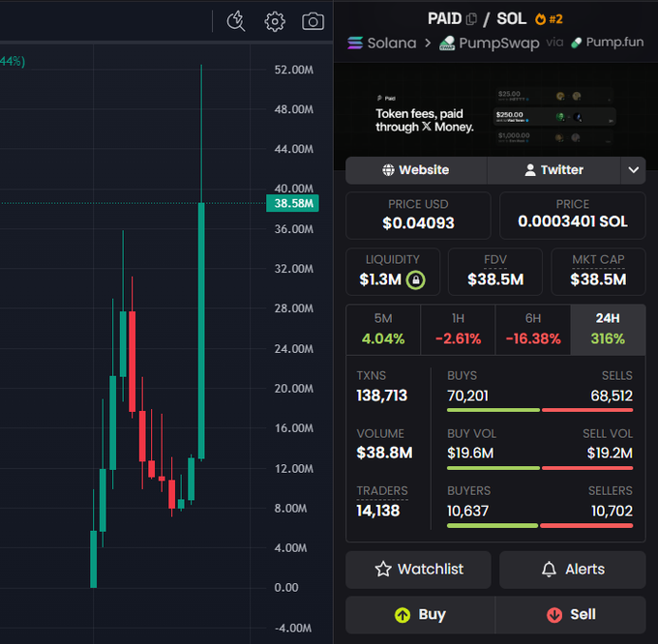658x644 pixels.
Task: Click the PAID token name in header
Action: point(444,19)
